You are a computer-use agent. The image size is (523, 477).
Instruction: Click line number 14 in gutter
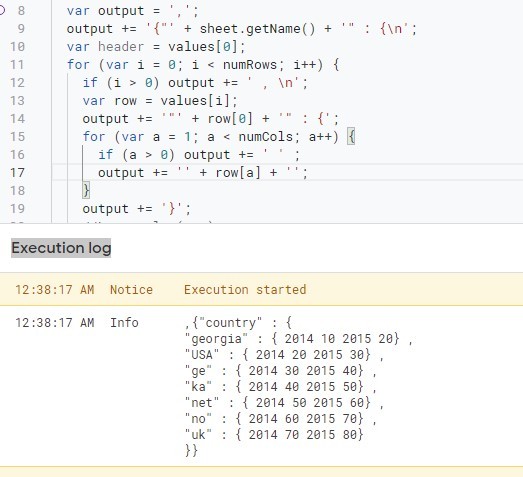pos(17,119)
